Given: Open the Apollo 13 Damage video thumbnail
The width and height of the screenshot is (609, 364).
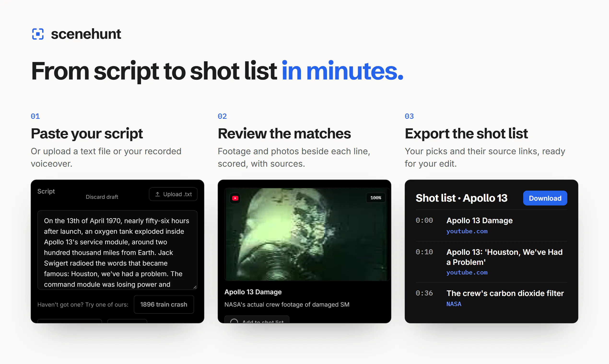Looking at the screenshot, I should 307,234.
